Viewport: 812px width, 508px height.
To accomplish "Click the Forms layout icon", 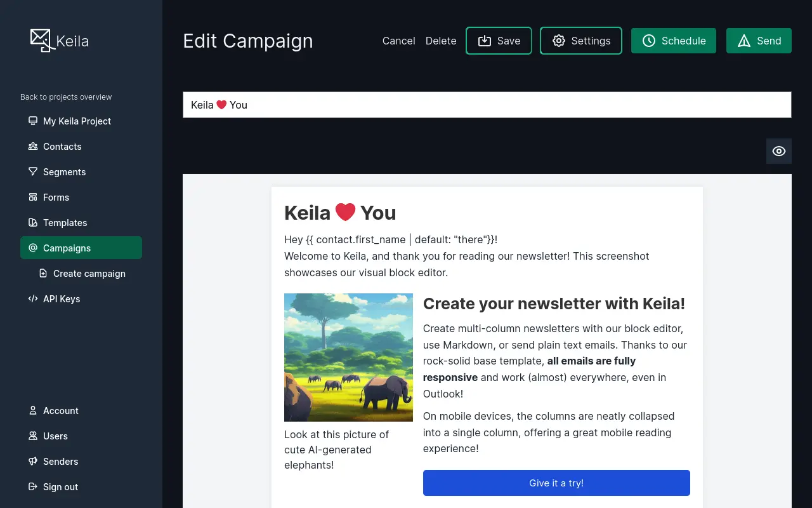I will pyautogui.click(x=33, y=197).
